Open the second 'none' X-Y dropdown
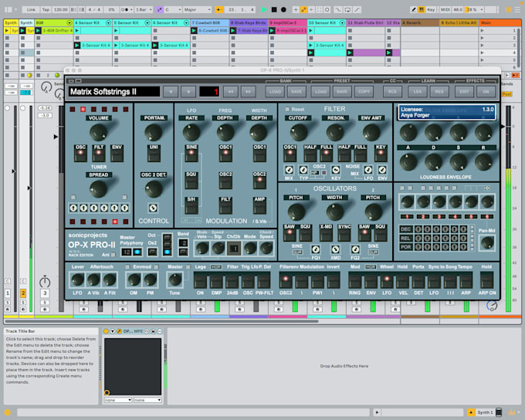 click(x=147, y=400)
